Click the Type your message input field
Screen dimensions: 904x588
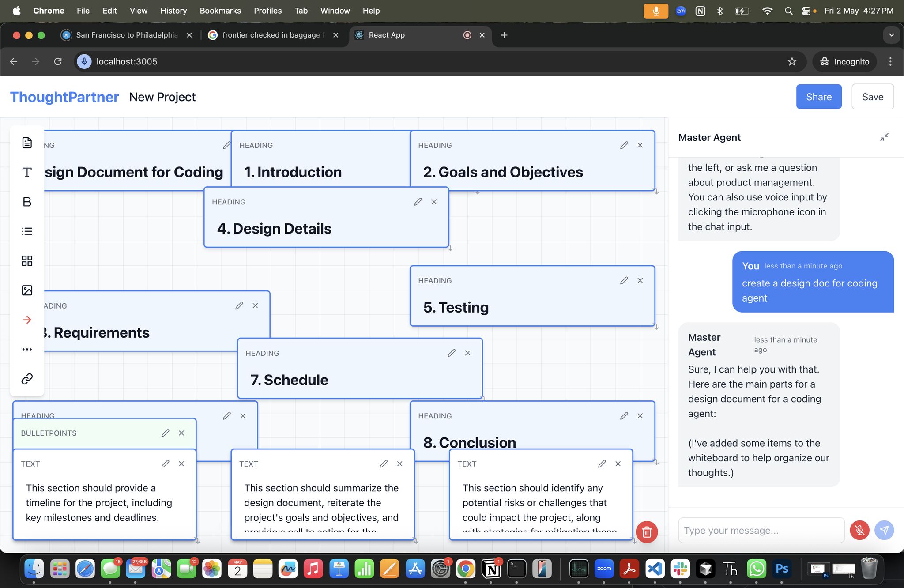coord(761,530)
